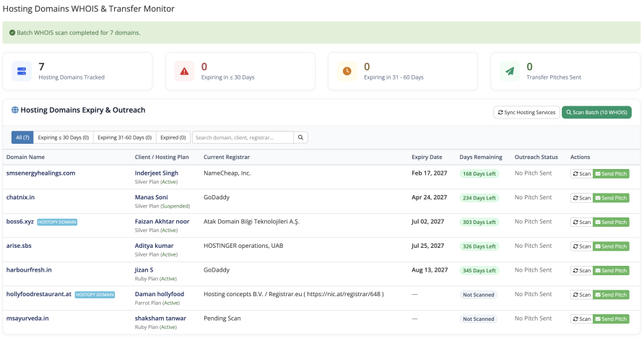
Task: Filter by Expiring 31-60 Days (0)
Action: (x=124, y=137)
